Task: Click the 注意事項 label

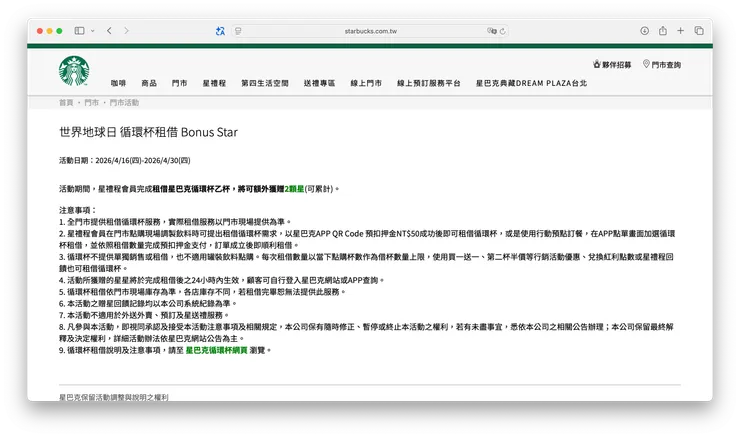Action: [78, 210]
